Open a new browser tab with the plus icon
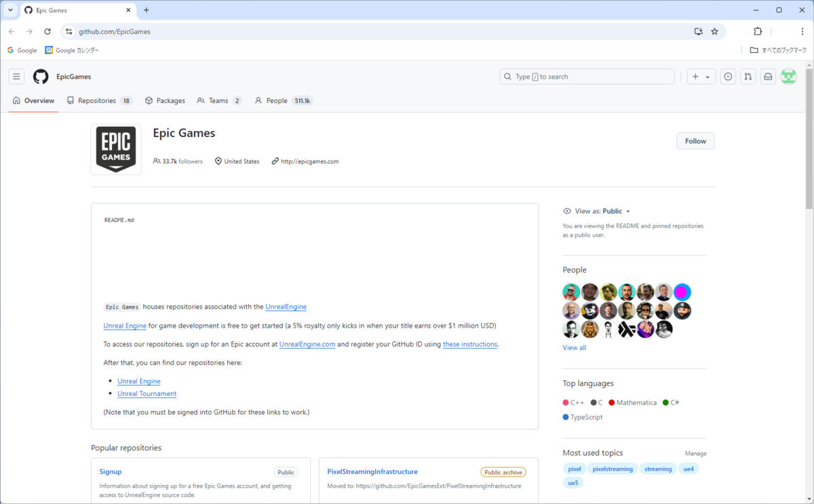This screenshot has width=814, height=504. coord(146,10)
